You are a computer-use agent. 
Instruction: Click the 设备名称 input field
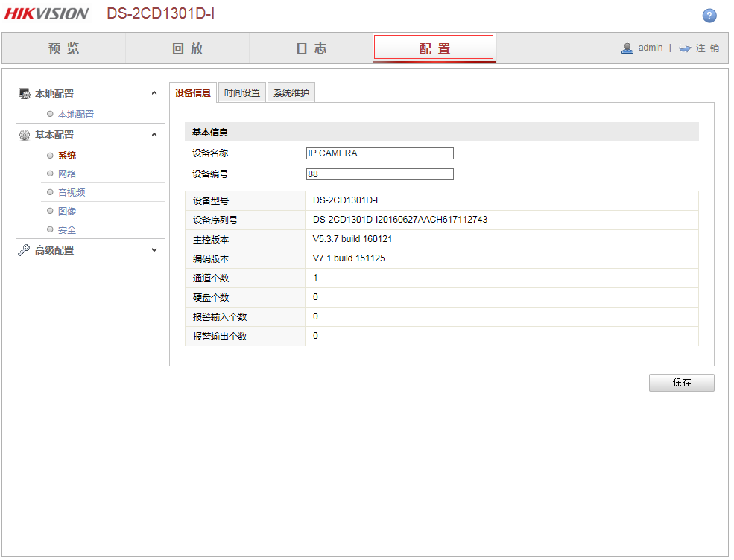(379, 153)
